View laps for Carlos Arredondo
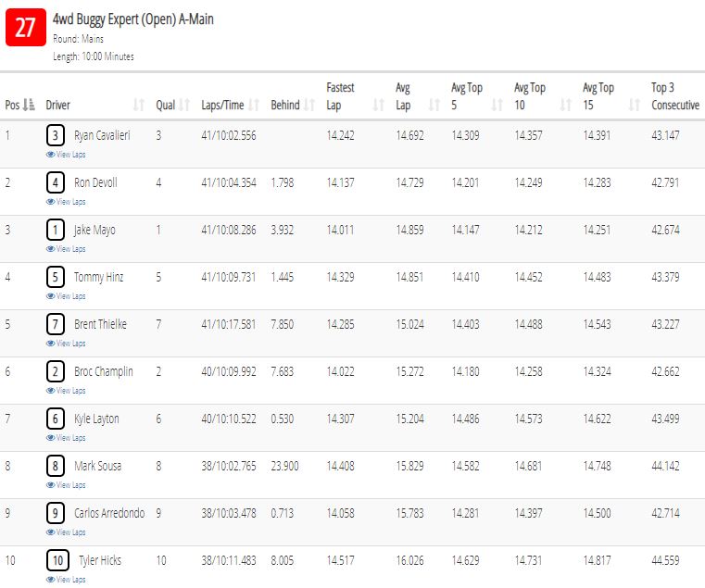This screenshot has height=588, width=705. 66,532
